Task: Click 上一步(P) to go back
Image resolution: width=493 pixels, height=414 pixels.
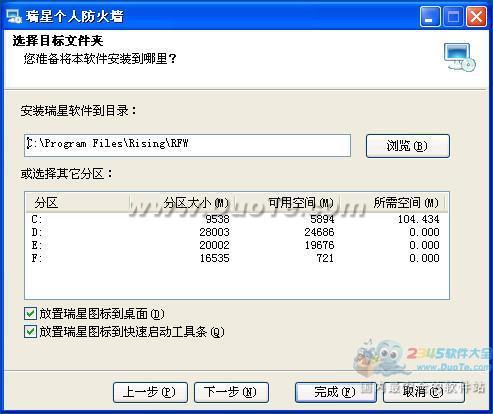Action: [150, 392]
